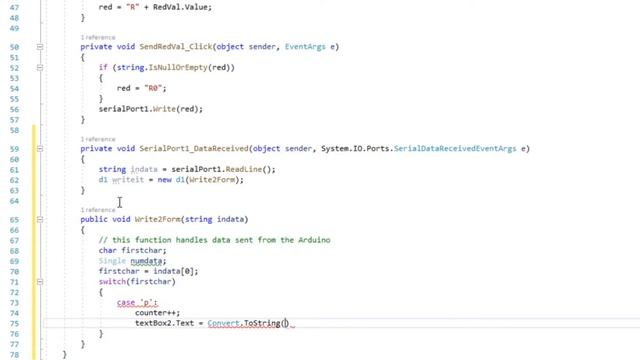Click the 'string indata' parameter on line 65
The image size is (640, 360).
pyautogui.click(x=214, y=220)
